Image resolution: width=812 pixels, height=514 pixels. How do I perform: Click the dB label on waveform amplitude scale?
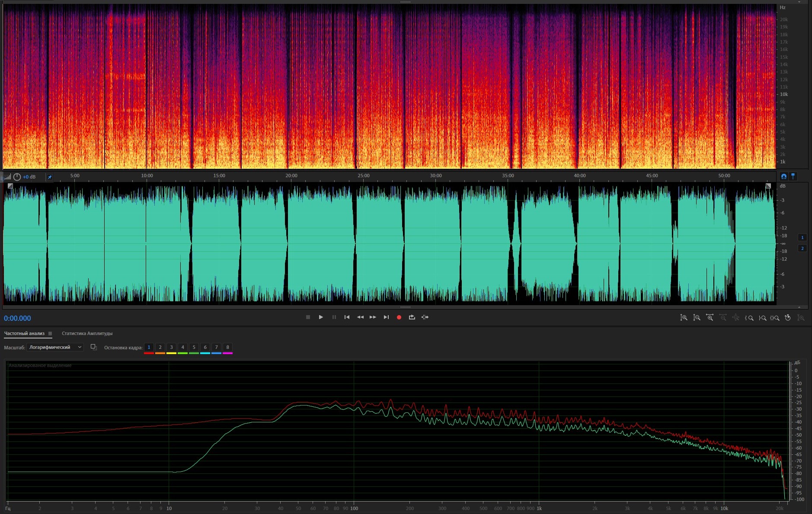783,186
